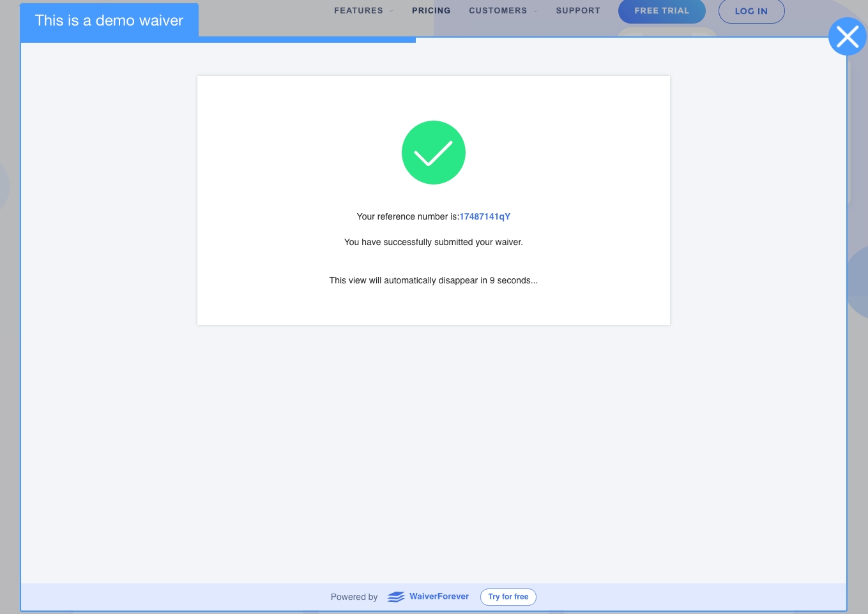Open the WaiverForever text link
The width and height of the screenshot is (868, 614).
coord(439,597)
